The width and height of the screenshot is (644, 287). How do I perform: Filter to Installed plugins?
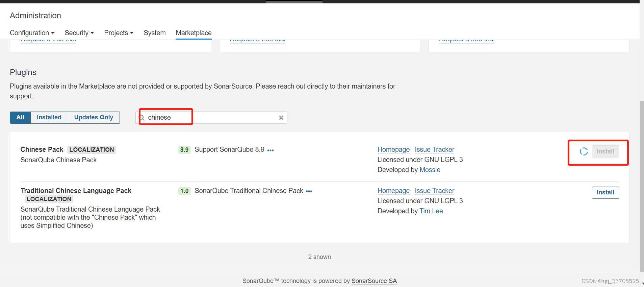[x=49, y=117]
